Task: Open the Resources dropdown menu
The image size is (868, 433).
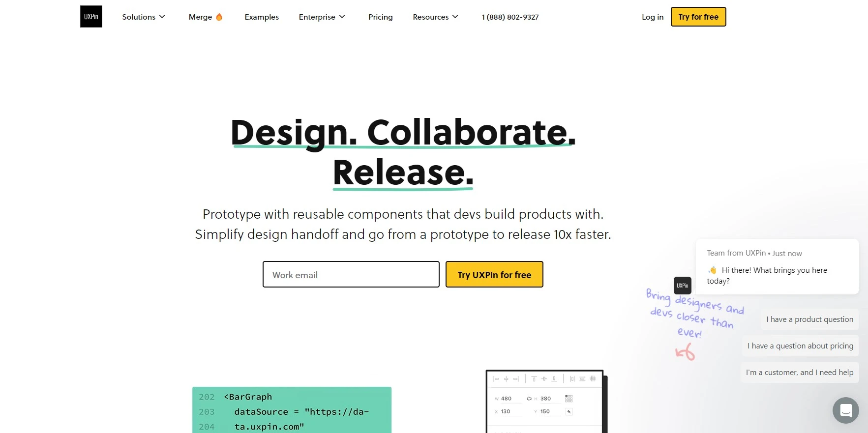Action: pyautogui.click(x=436, y=17)
